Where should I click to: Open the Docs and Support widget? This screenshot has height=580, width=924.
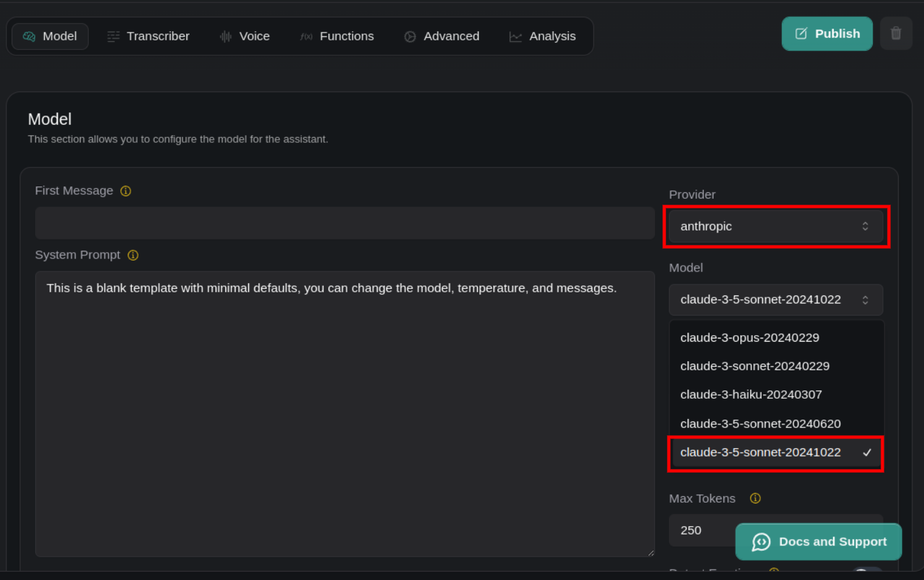coord(818,542)
